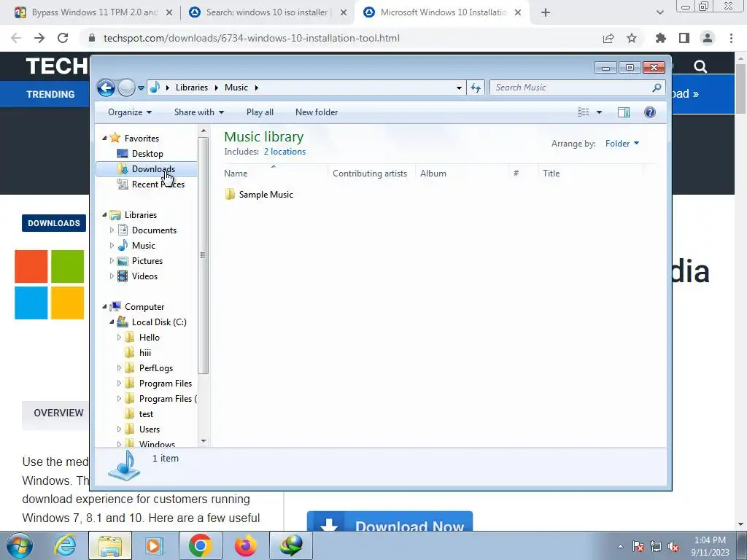Image resolution: width=747 pixels, height=560 pixels.
Task: Open the view options dropdown arrow
Action: 600,112
